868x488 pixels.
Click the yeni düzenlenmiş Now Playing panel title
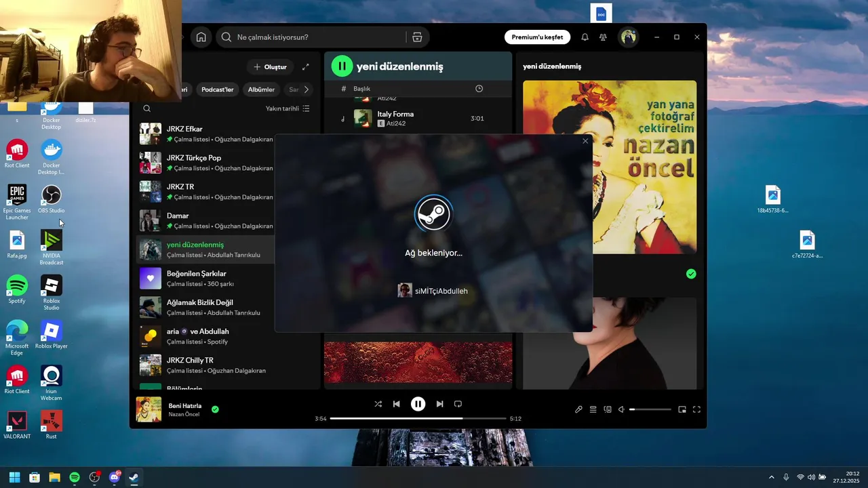552,66
